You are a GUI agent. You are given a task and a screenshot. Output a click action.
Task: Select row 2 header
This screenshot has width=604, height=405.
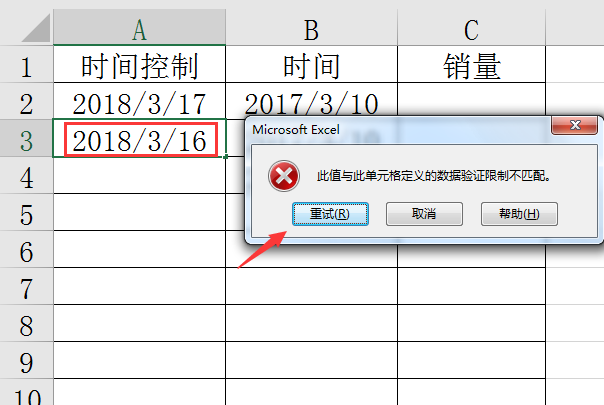(26, 101)
